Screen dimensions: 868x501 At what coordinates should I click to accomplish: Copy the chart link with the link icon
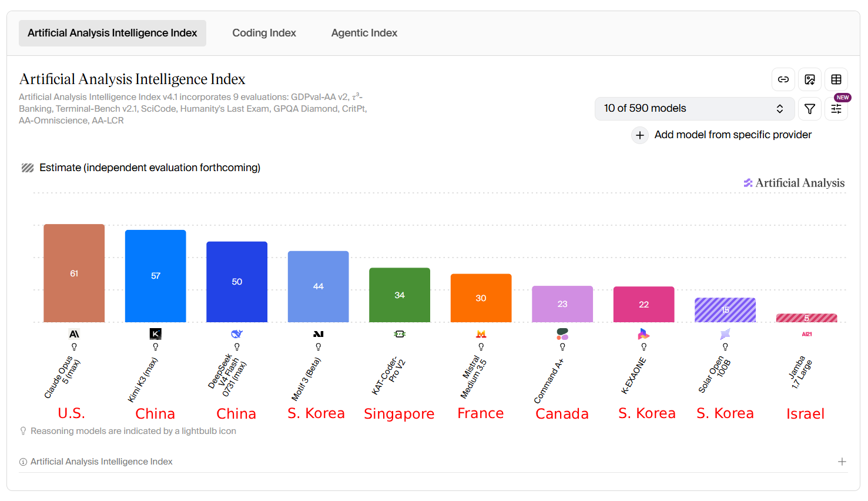(x=783, y=79)
